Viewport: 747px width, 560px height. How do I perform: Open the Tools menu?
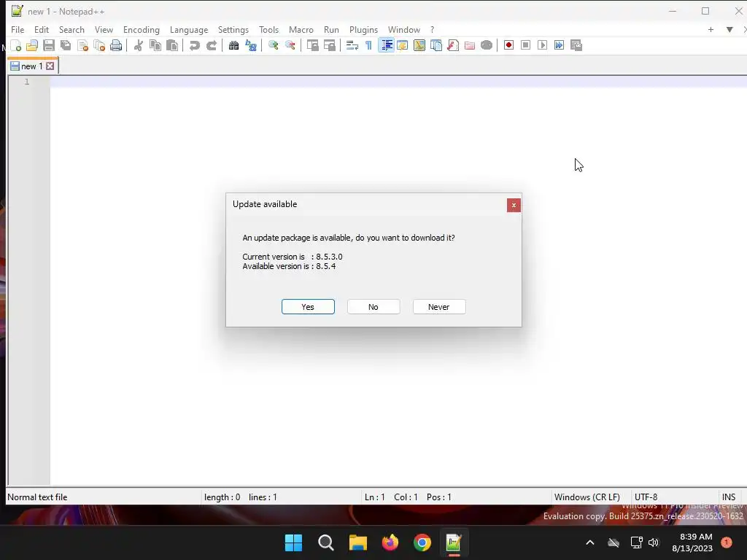pos(268,29)
